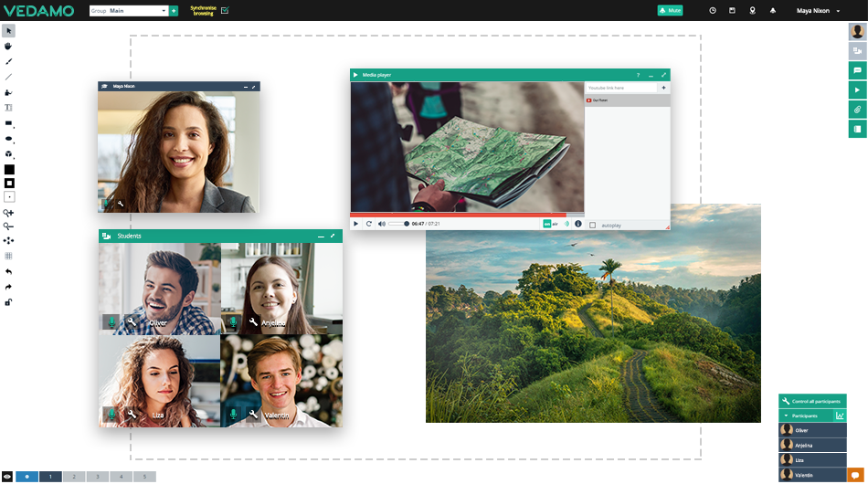Viewport: 868px width, 484px height.
Task: Toggle Valentin's microphone in Students window
Action: [233, 414]
